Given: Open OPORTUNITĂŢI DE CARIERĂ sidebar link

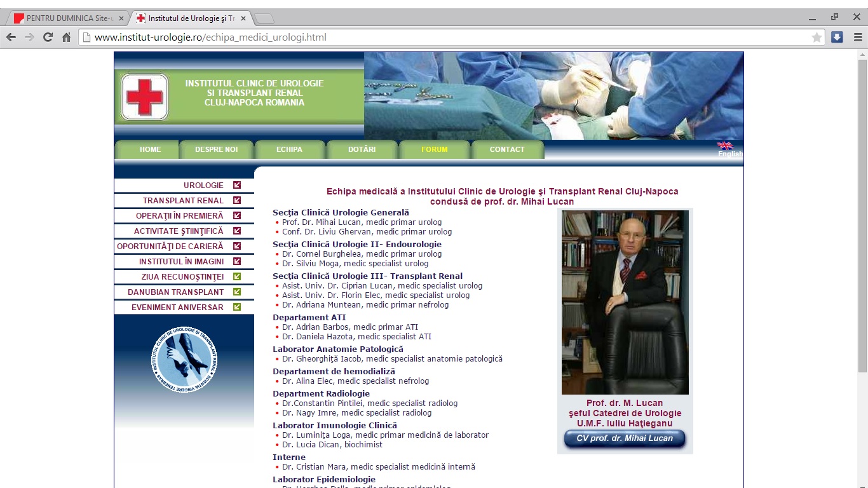Looking at the screenshot, I should [170, 247].
